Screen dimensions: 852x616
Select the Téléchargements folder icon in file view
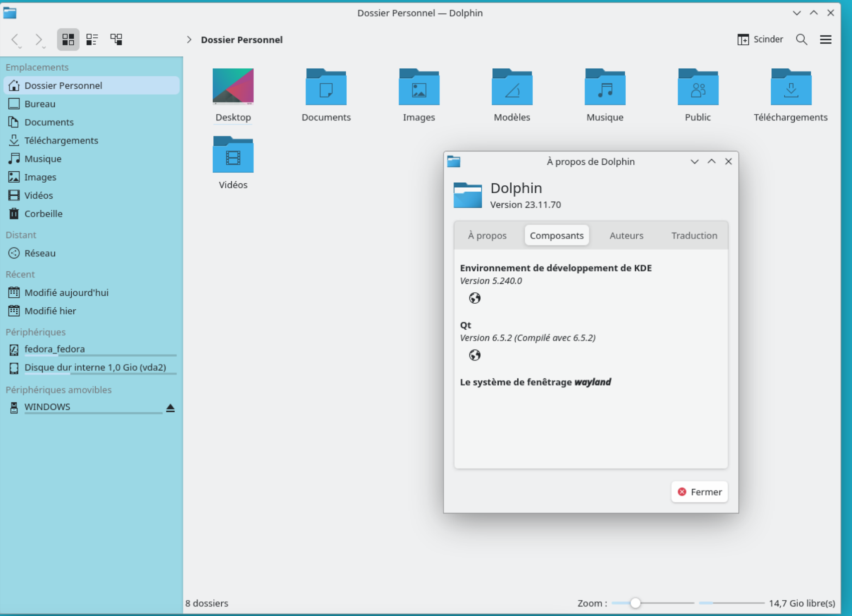pyautogui.click(x=791, y=87)
